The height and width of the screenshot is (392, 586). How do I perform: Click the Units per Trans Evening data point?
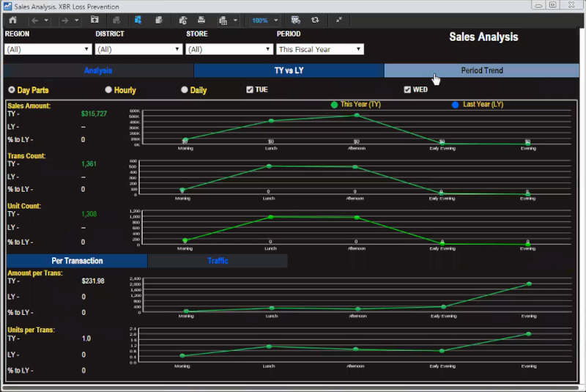tap(528, 334)
